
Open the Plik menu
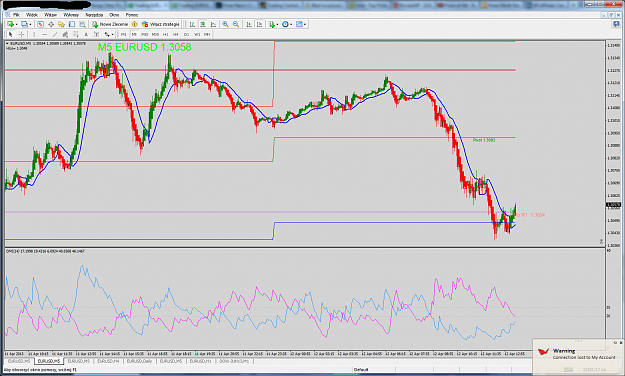(16, 15)
